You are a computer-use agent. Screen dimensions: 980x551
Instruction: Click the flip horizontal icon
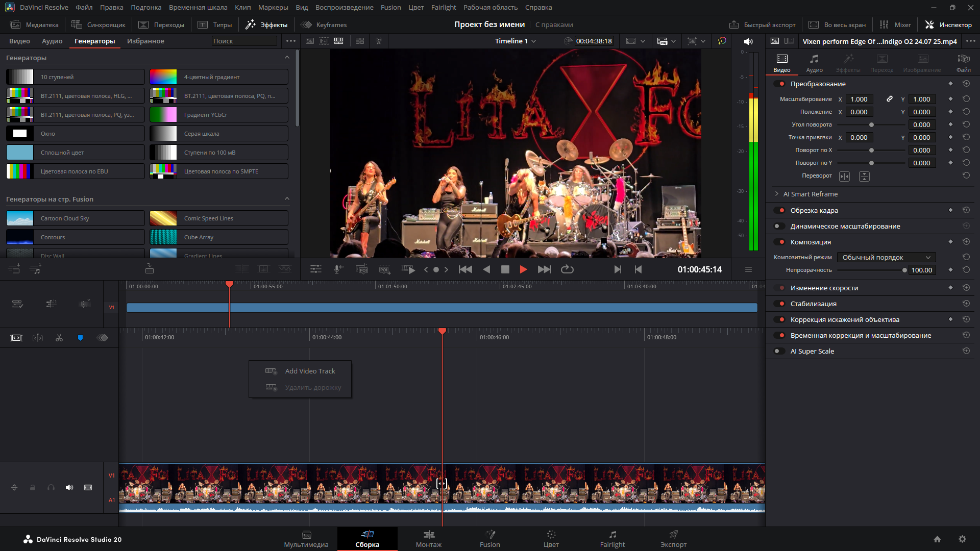845,176
